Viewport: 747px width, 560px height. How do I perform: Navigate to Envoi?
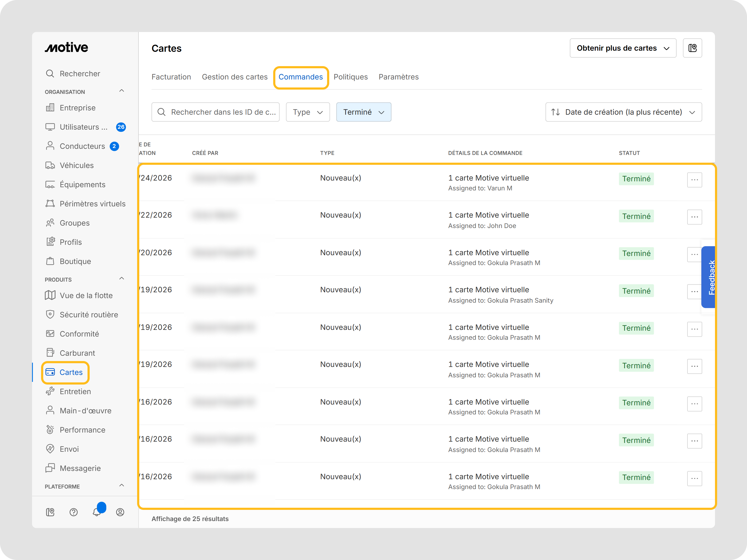click(62, 450)
